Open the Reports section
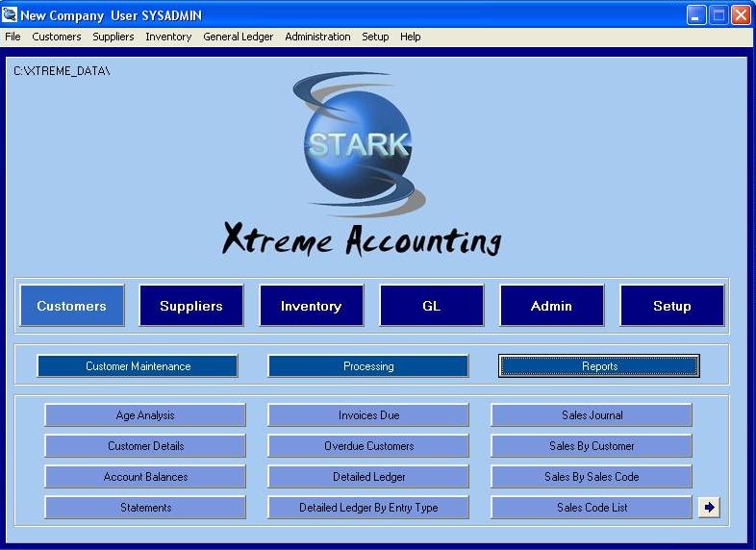This screenshot has width=756, height=550. (599, 365)
